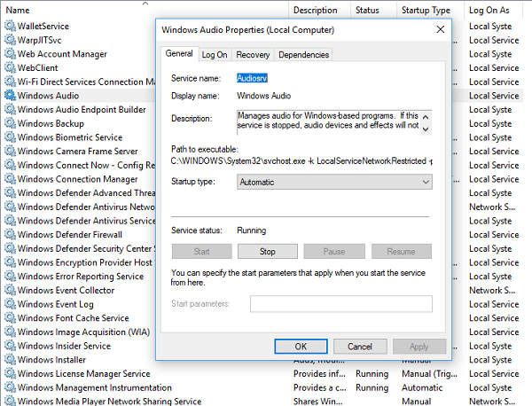Click the greyed-out Resume button
The height and width of the screenshot is (406, 532).
(402, 252)
